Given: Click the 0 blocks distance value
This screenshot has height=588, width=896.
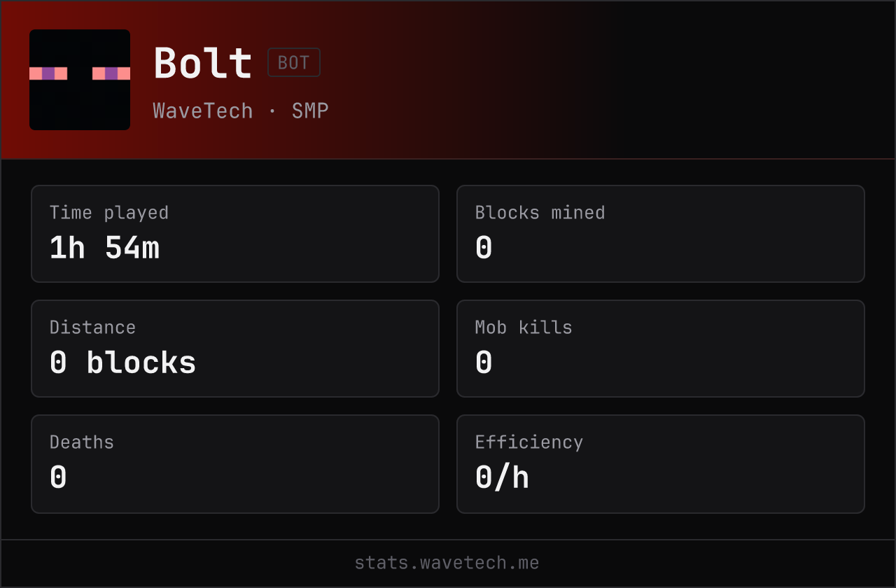Looking at the screenshot, I should (123, 363).
